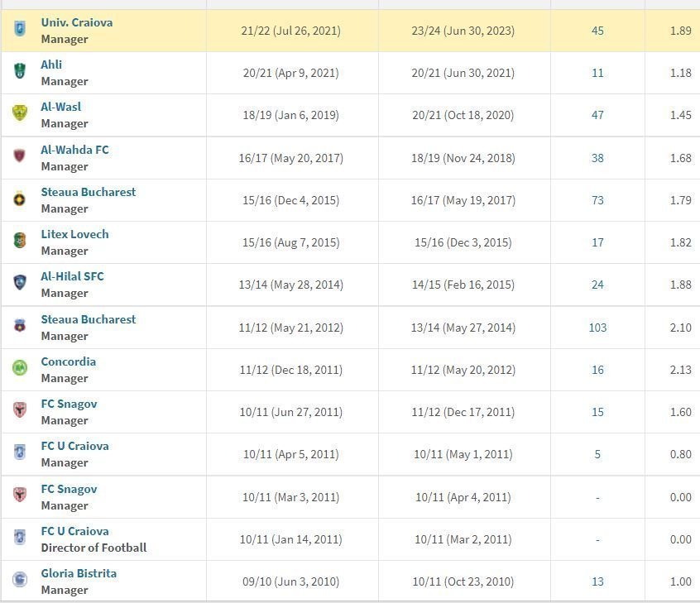This screenshot has height=603, width=700.
Task: Click the 11 matches link for Ahli
Action: pyautogui.click(x=597, y=73)
